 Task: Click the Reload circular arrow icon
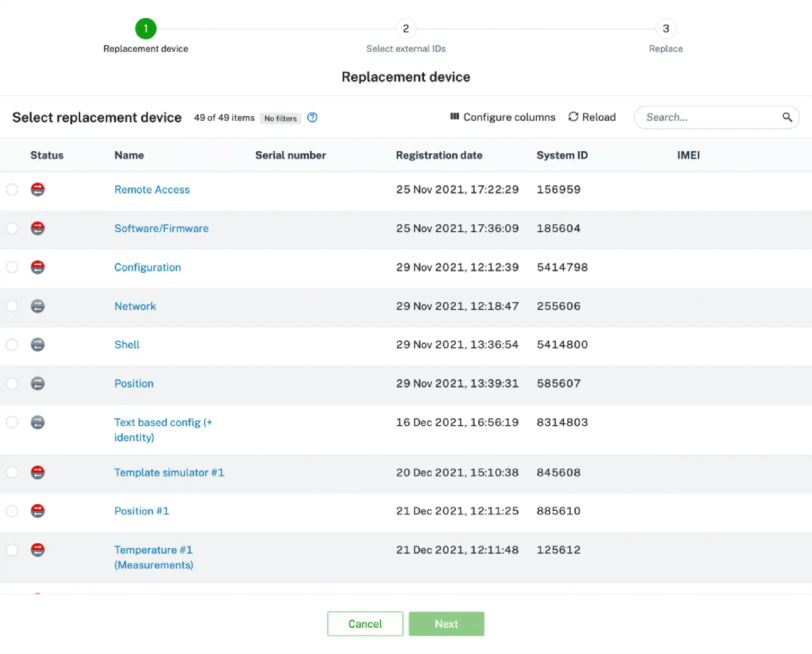pyautogui.click(x=573, y=117)
